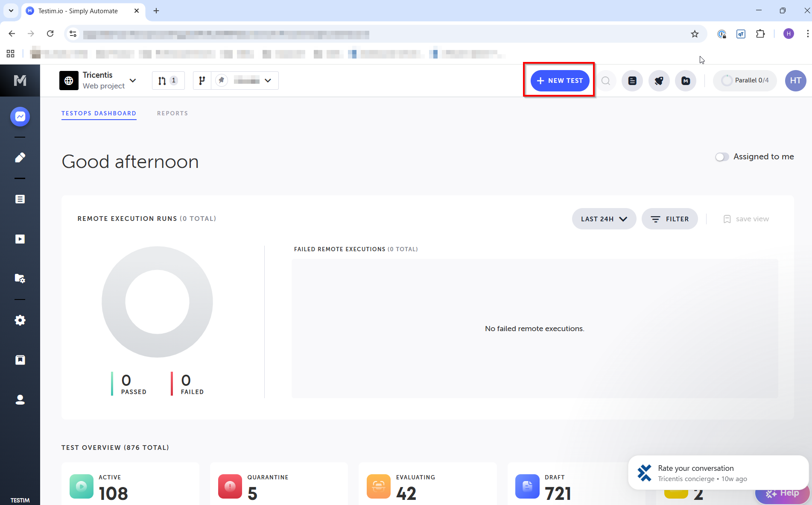
Task: Open the test runs play icon
Action: (20, 239)
